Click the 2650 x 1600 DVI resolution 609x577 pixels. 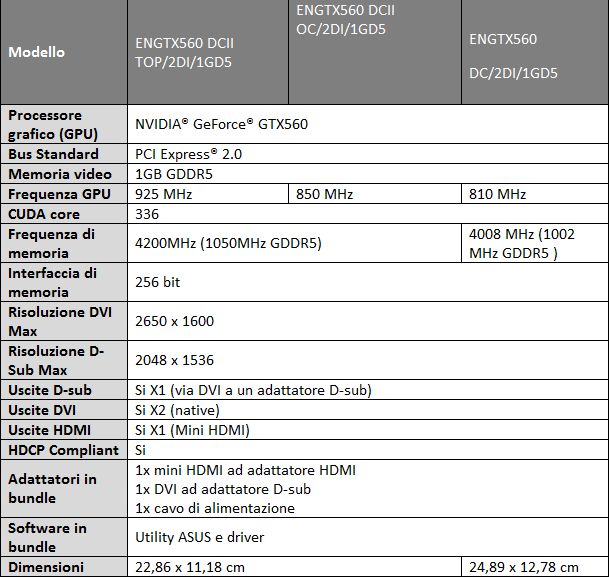[174, 321]
